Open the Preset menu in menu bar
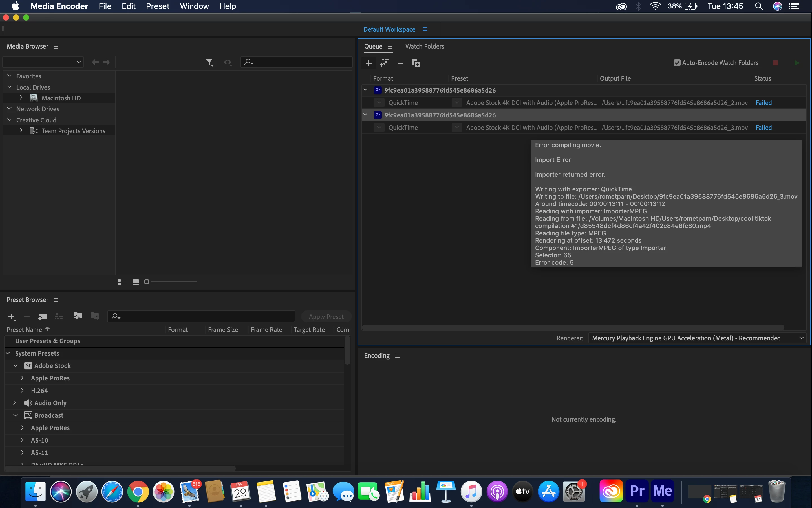Image resolution: width=812 pixels, height=508 pixels. pyautogui.click(x=157, y=6)
